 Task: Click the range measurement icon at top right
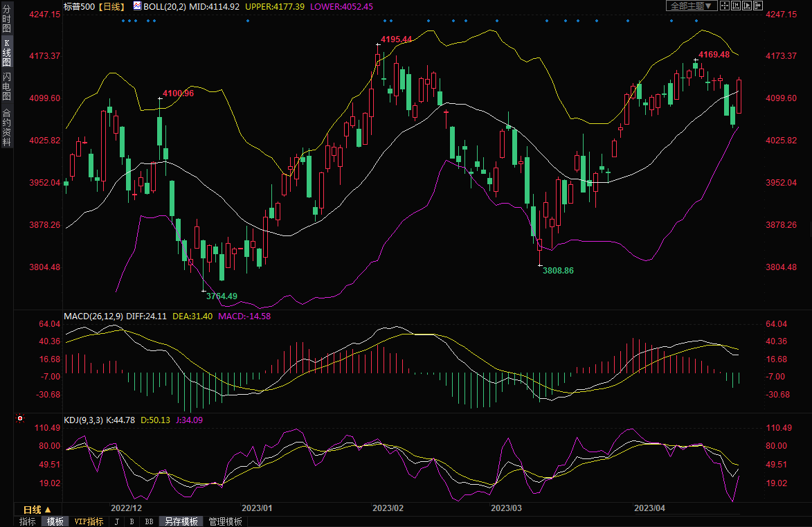tap(735, 6)
